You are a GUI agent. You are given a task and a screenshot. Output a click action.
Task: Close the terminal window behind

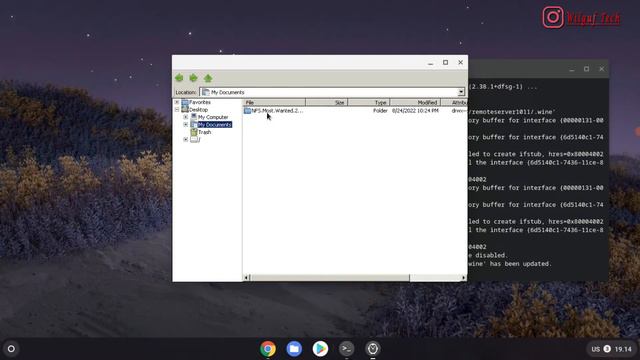tap(602, 69)
